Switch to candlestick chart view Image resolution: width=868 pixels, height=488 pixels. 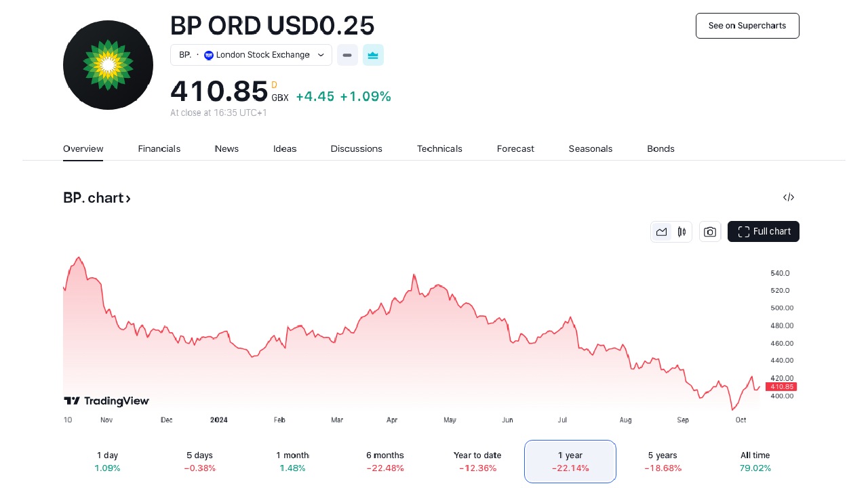tap(682, 232)
